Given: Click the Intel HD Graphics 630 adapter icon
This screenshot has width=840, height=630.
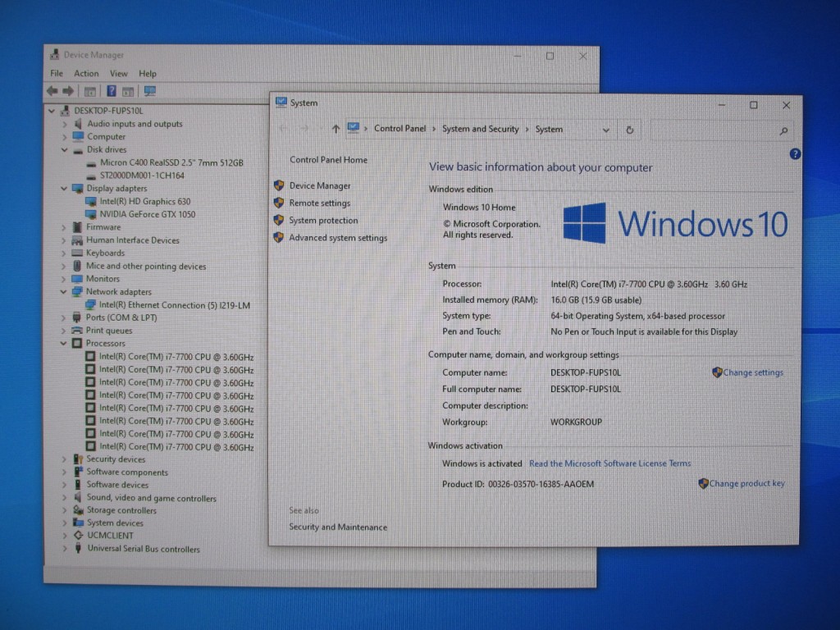Looking at the screenshot, I should point(90,202).
